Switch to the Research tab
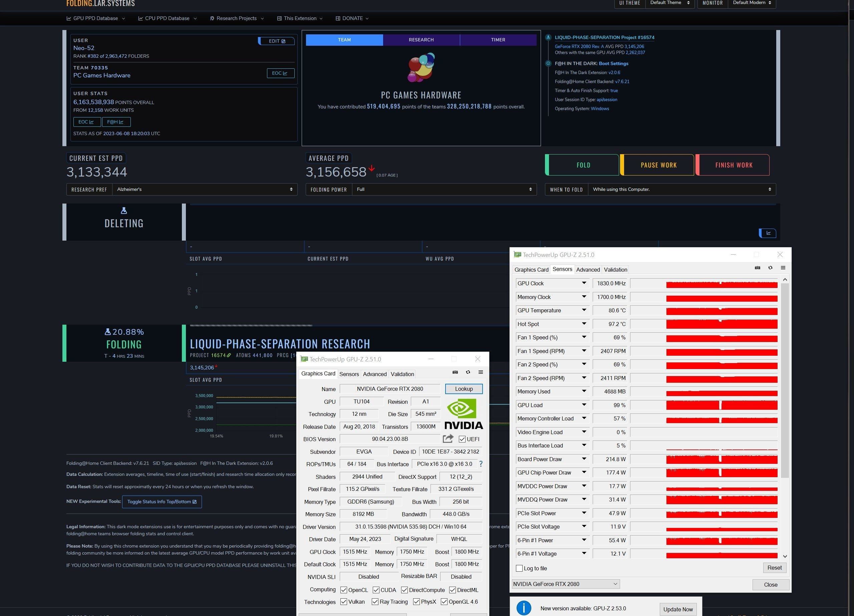This screenshot has width=854, height=616. tap(421, 39)
